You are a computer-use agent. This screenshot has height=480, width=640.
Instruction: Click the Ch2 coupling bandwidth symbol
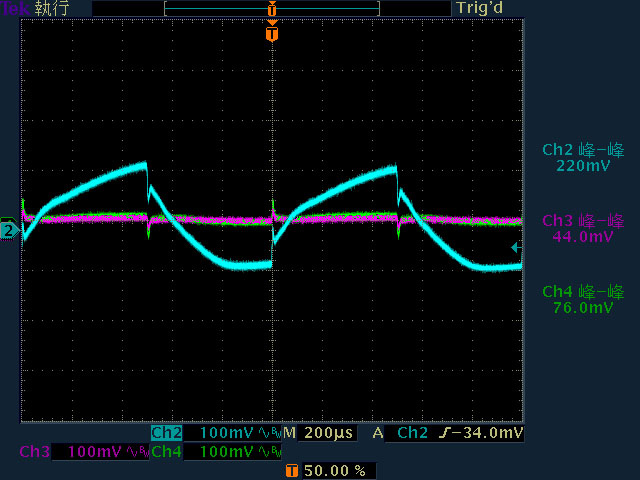click(x=270, y=433)
